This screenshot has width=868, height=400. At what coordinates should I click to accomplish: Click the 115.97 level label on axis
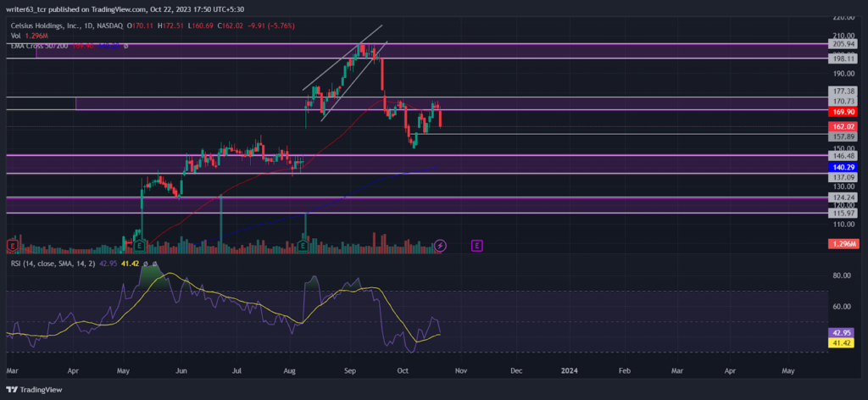(843, 213)
